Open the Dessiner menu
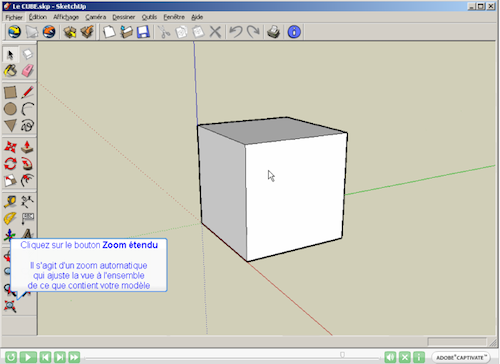The height and width of the screenshot is (364, 500). [124, 17]
